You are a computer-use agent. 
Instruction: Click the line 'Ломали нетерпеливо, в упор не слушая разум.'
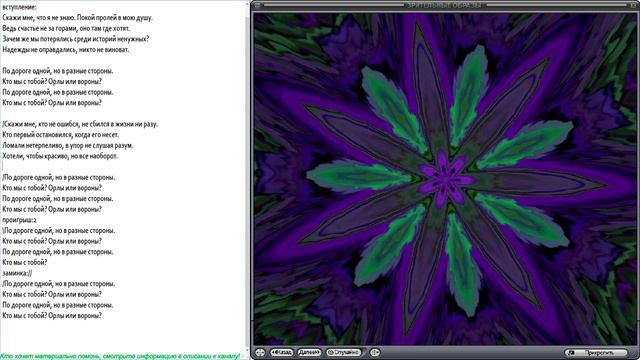68,145
